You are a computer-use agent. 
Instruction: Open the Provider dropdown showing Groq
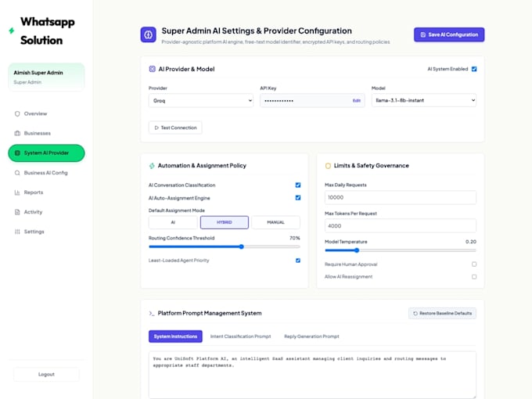pos(201,100)
